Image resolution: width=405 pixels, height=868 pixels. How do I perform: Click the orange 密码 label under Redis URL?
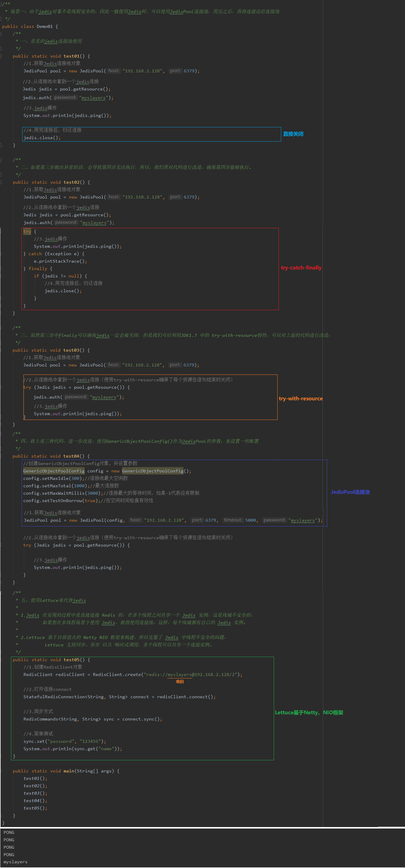coord(180,681)
